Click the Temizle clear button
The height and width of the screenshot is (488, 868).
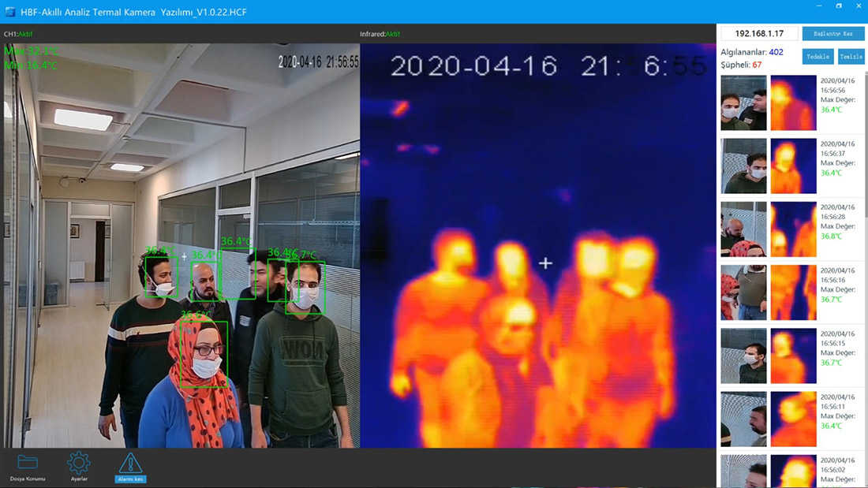[851, 57]
